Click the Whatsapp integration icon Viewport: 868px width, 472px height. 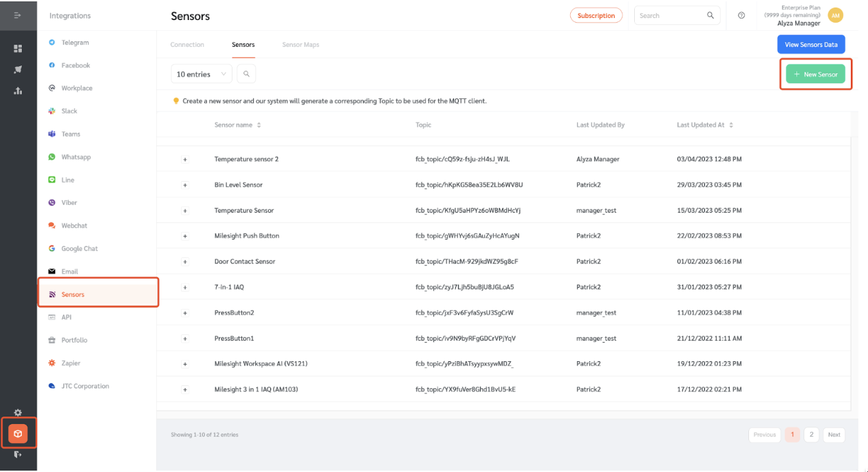point(51,156)
